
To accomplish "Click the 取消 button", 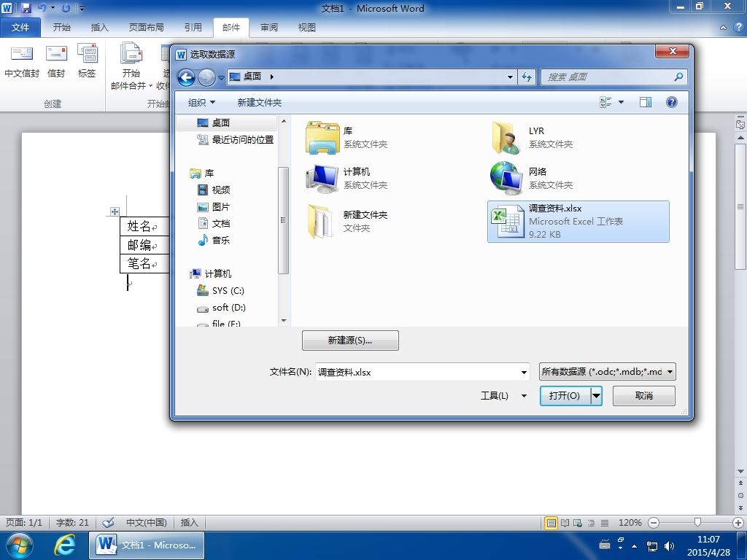I will pos(643,396).
